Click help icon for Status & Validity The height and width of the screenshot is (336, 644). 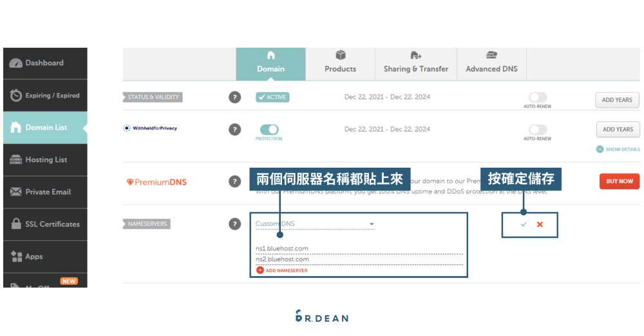click(x=234, y=97)
